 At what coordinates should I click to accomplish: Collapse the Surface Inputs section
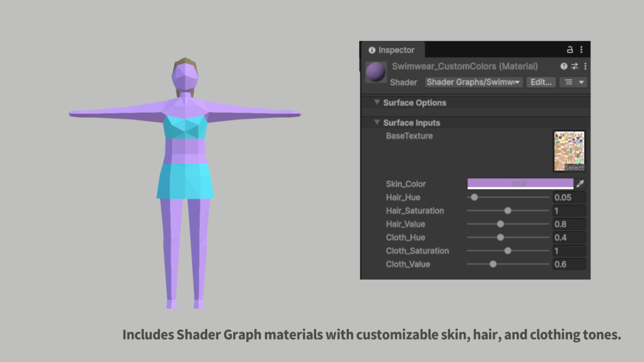(x=377, y=122)
